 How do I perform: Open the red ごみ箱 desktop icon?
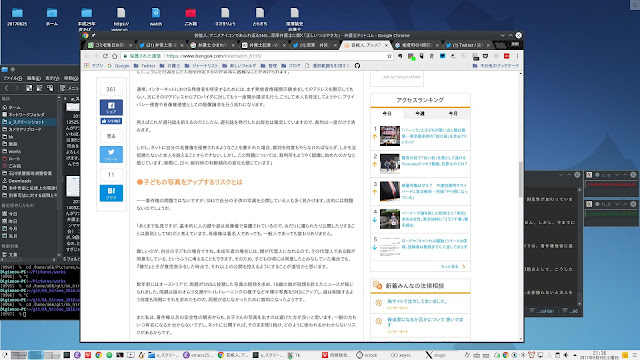pyautogui.click(x=191, y=17)
